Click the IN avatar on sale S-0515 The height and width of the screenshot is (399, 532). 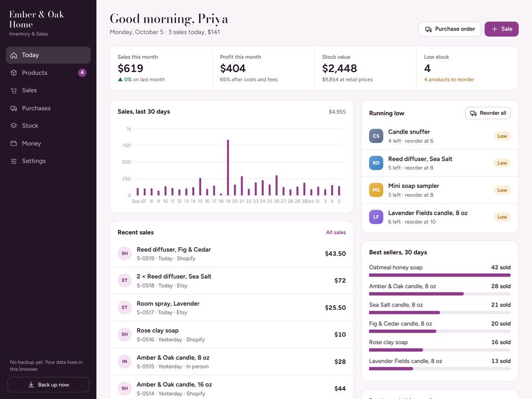coord(125,362)
